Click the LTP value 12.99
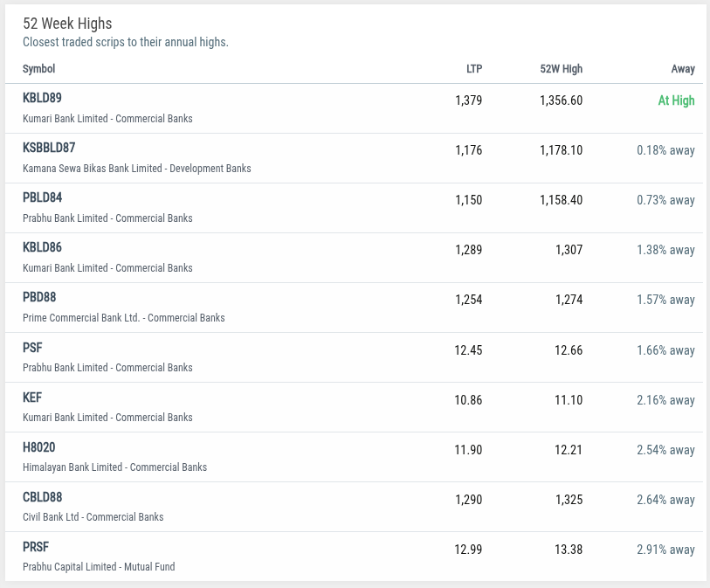The width and height of the screenshot is (710, 588). (468, 550)
